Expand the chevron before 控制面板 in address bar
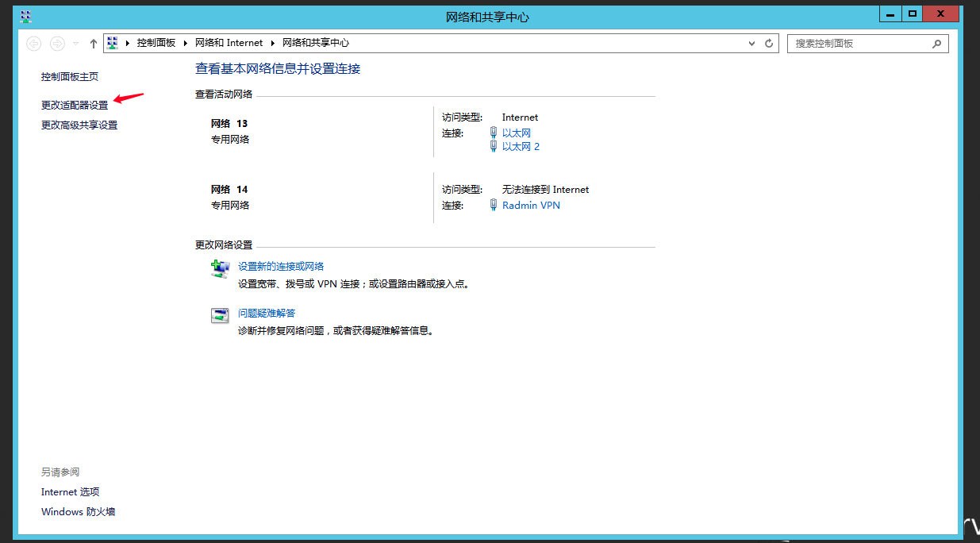The image size is (980, 543). click(128, 43)
